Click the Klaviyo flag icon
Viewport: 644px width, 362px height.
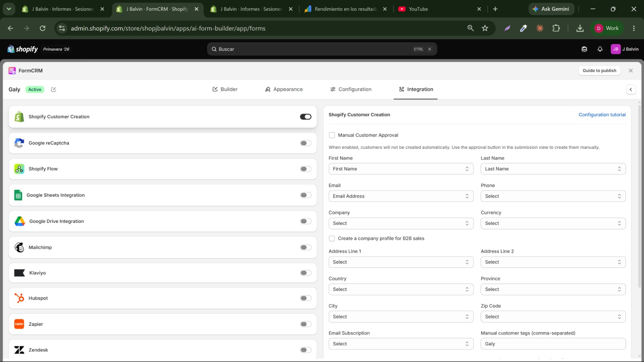pos(20,273)
